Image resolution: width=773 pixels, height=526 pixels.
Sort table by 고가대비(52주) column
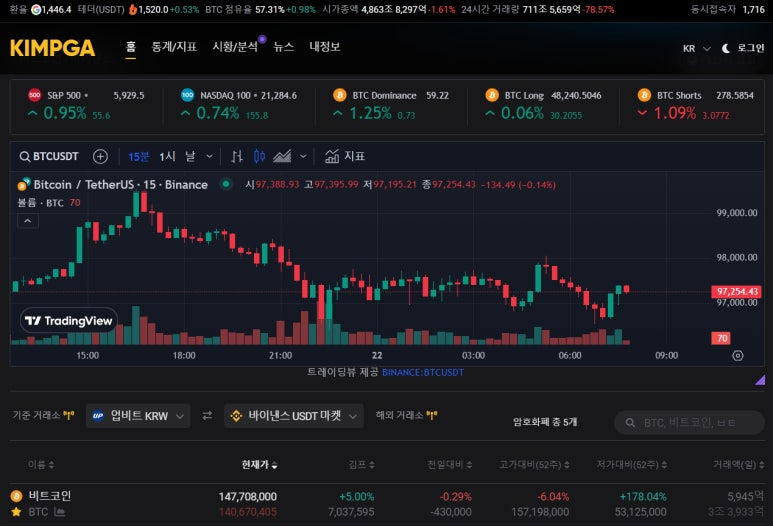coord(534,464)
